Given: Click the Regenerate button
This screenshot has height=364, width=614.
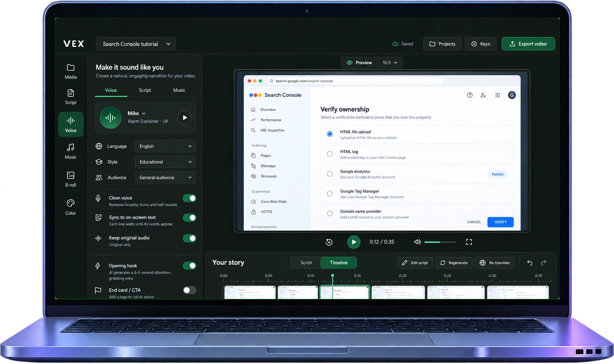Looking at the screenshot, I should click(454, 263).
